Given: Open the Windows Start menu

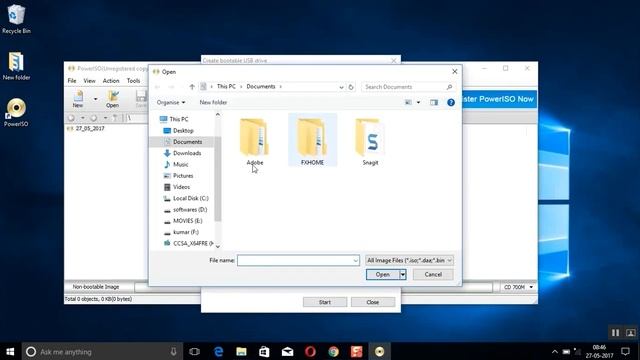Looking at the screenshot, I should (x=11, y=351).
